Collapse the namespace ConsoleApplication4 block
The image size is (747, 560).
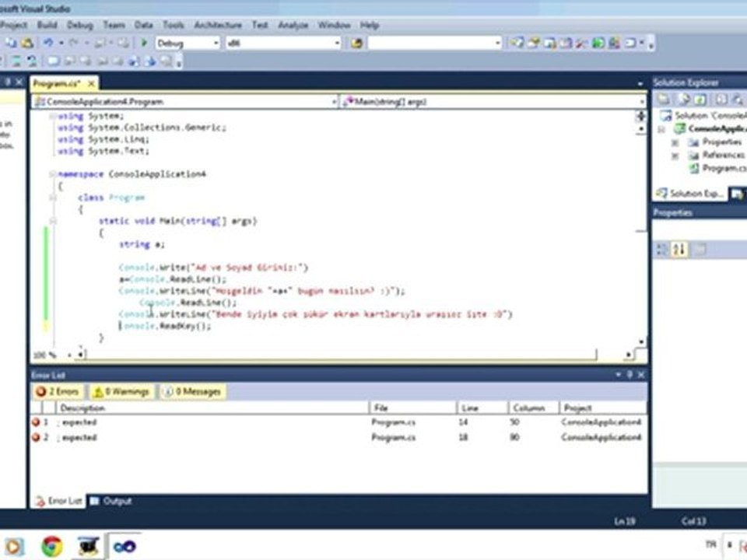coord(52,174)
